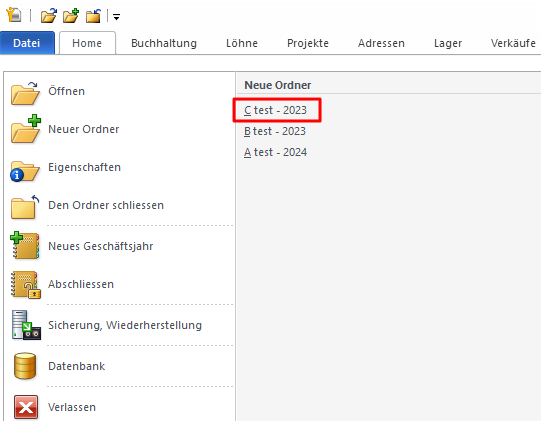Switch to the Buchhaltung ribbon tab
This screenshot has width=541, height=421.
coord(164,43)
